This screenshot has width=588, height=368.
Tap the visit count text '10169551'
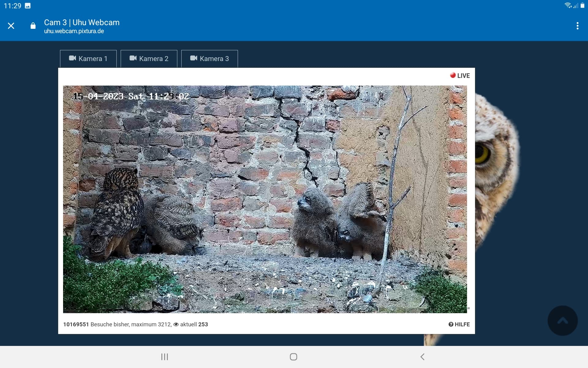[76, 324]
